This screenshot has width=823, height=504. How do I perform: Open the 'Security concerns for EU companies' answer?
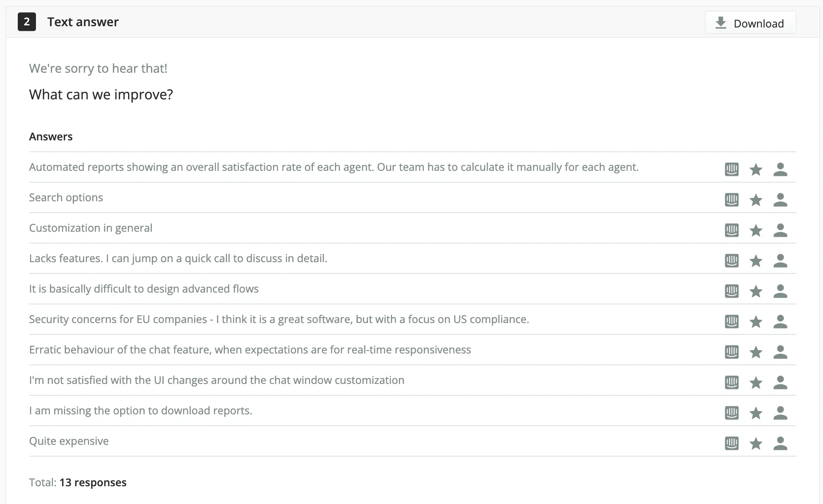(279, 319)
